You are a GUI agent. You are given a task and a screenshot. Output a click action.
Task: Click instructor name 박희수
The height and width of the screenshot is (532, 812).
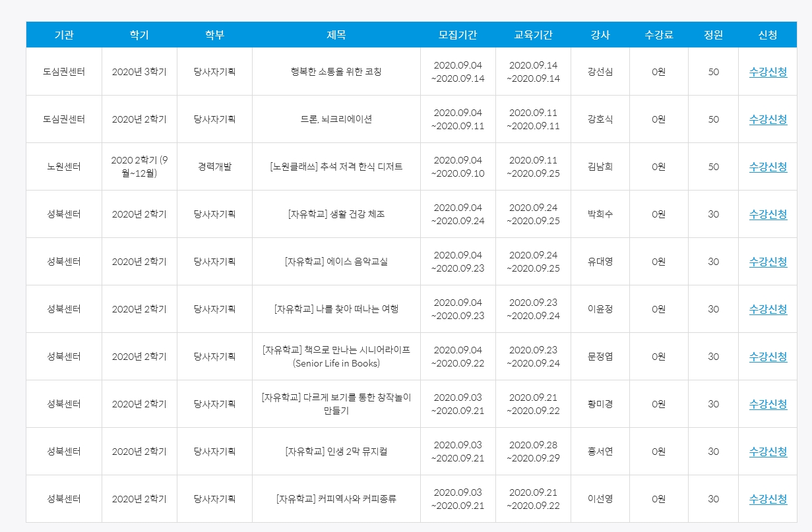click(x=600, y=214)
